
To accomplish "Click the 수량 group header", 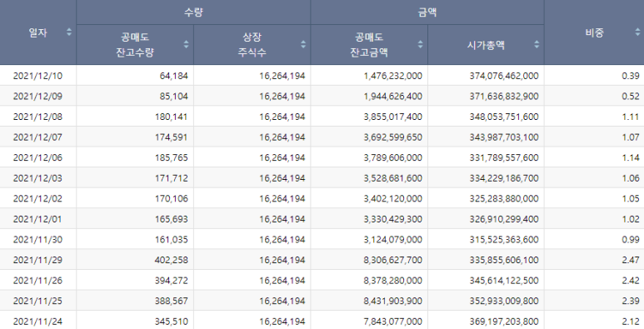I will 193,12.
